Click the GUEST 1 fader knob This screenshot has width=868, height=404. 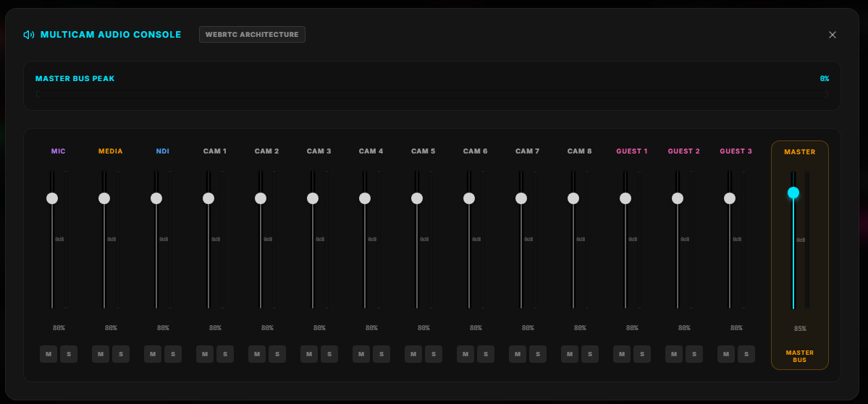pos(625,198)
